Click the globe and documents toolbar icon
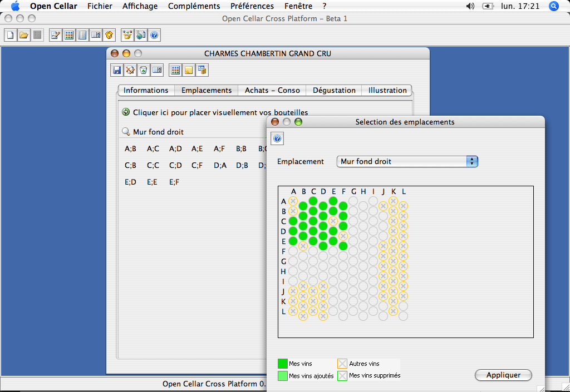570x392 pixels. 141,35
